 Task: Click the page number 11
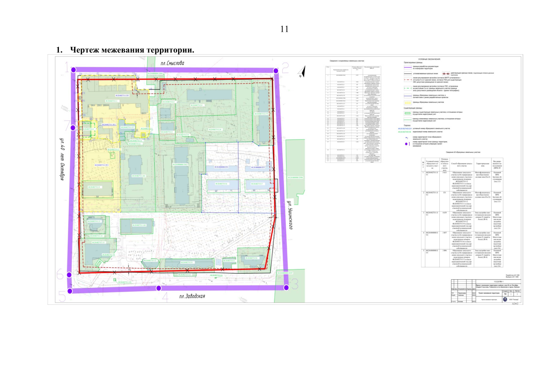point(284,29)
